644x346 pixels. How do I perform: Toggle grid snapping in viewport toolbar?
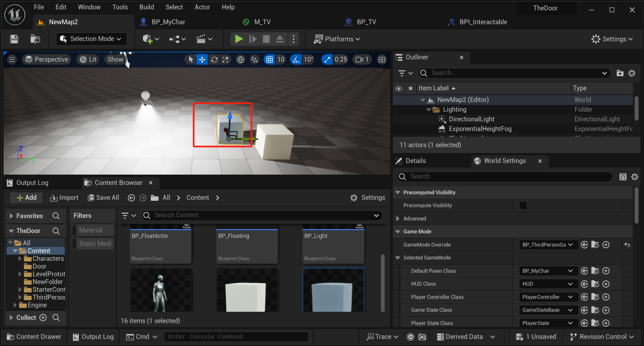[269, 59]
